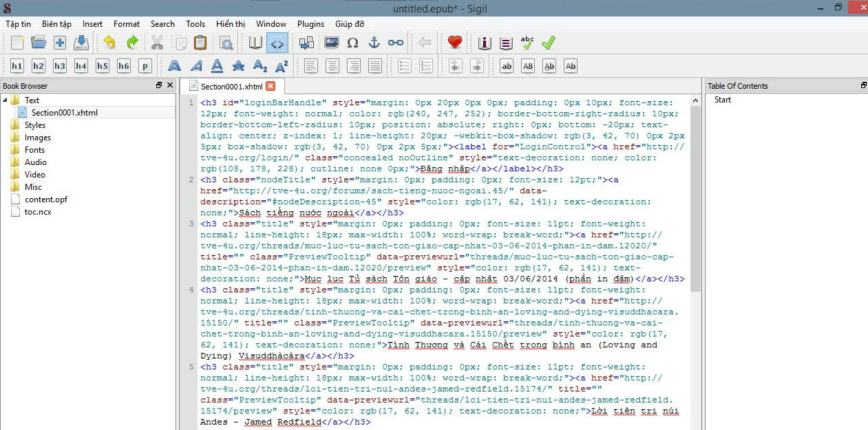Select toc.ncx file

(38, 212)
